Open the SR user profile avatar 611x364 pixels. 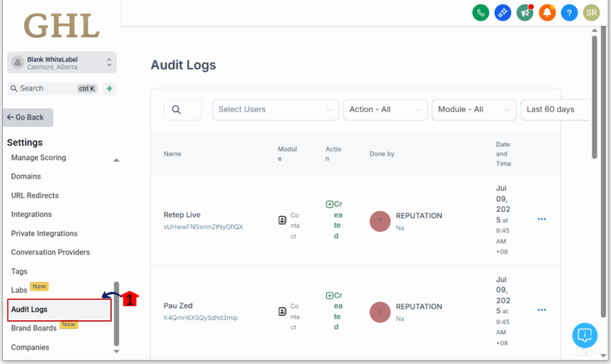591,13
